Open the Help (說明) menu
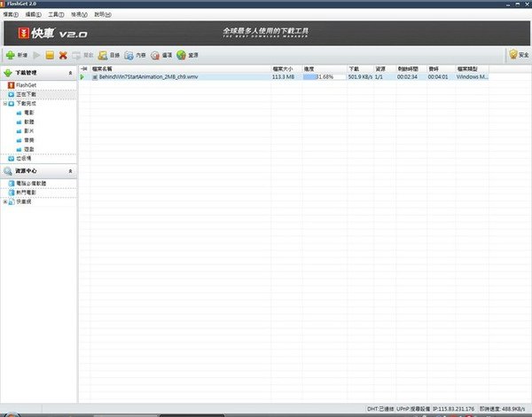Screen dimensions: 532x417 (103, 14)
